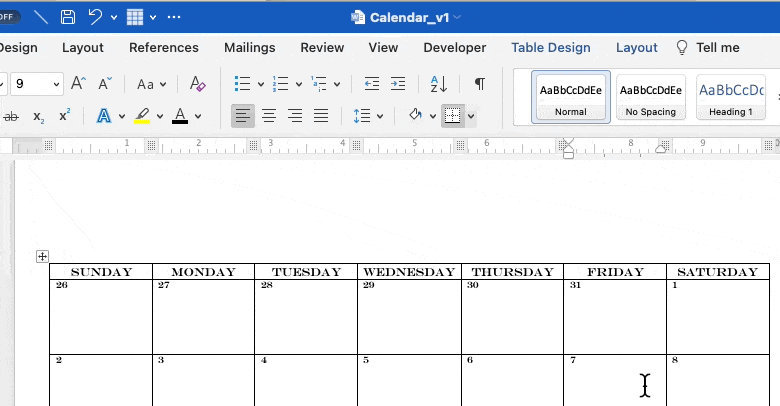Apply the yellow text highlight color
This screenshot has width=780, height=406.
point(143,116)
